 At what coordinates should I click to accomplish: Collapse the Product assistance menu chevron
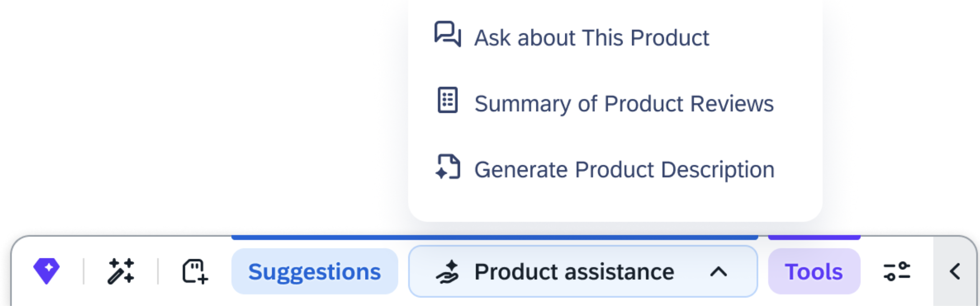pos(718,272)
